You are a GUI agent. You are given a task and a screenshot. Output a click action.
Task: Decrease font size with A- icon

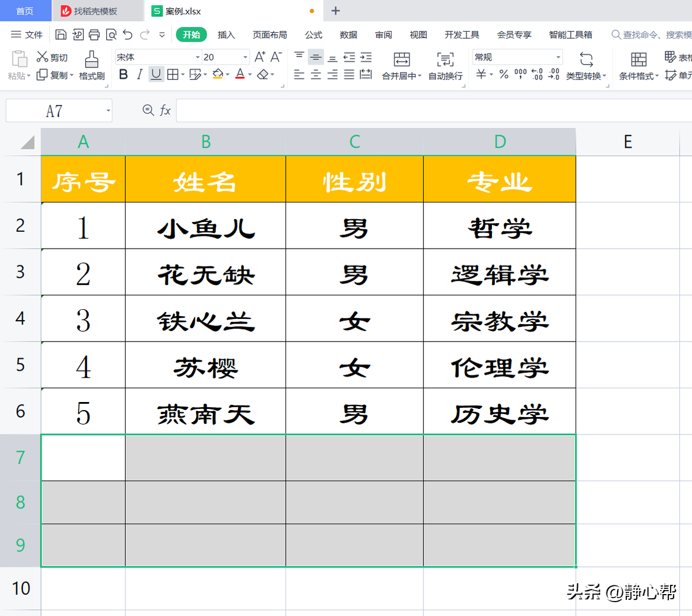[x=276, y=57]
